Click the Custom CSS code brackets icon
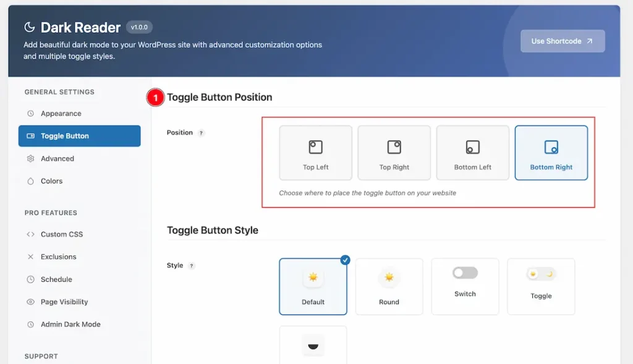The width and height of the screenshot is (633, 364). pyautogui.click(x=31, y=234)
